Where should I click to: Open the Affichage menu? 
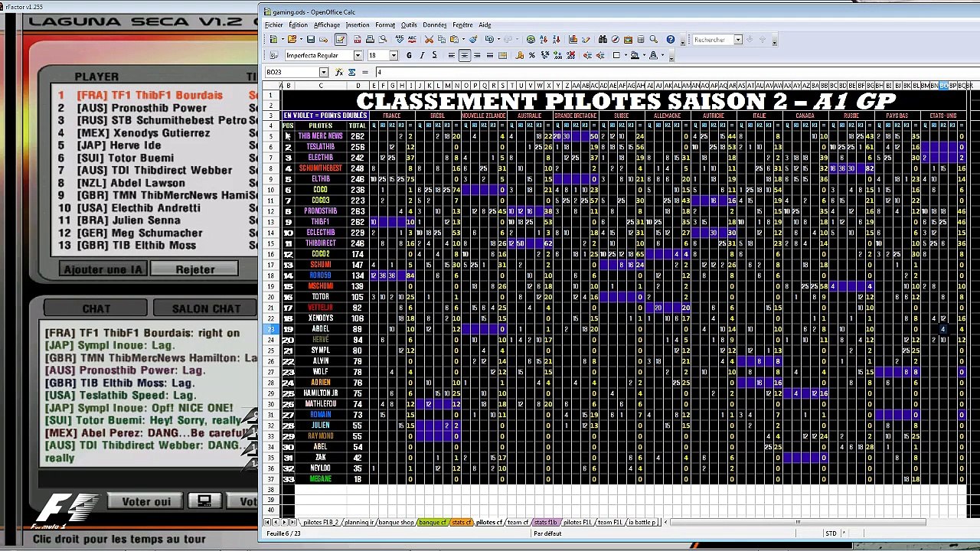[x=327, y=24]
